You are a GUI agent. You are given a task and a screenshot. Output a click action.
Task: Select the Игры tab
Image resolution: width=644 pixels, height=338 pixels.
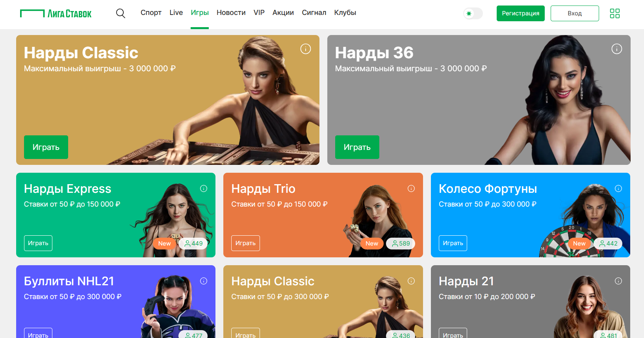(x=200, y=13)
